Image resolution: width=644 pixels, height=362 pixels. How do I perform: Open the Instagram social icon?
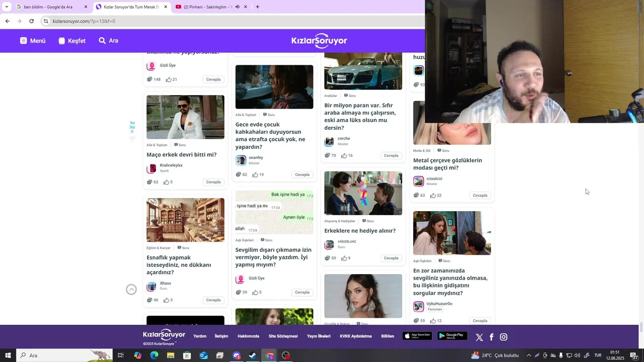click(504, 337)
